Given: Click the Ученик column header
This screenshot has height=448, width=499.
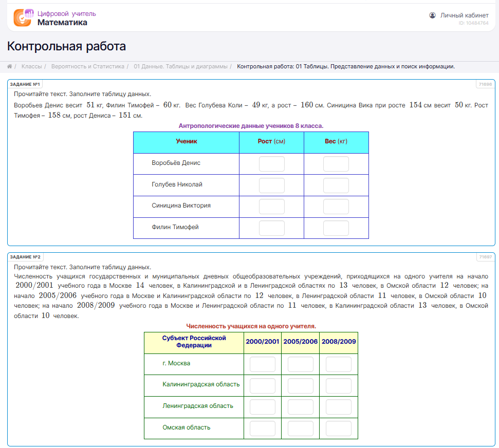Looking at the screenshot, I should [187, 141].
